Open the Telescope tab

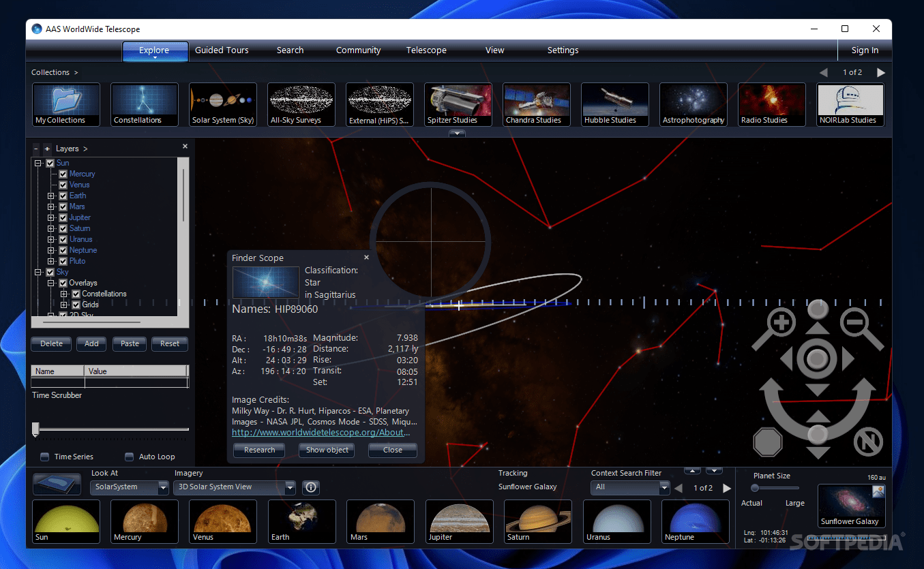pyautogui.click(x=426, y=50)
